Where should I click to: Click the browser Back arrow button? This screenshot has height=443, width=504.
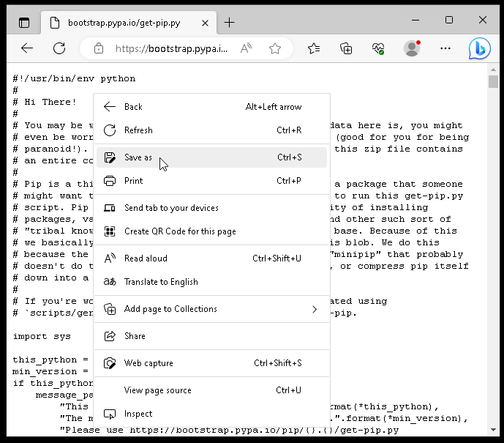click(x=27, y=48)
